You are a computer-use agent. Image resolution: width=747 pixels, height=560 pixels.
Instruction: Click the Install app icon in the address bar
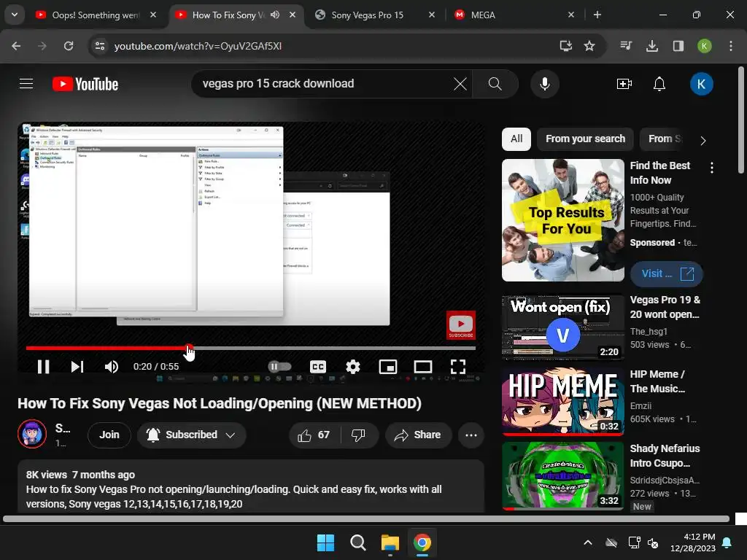[x=565, y=46]
